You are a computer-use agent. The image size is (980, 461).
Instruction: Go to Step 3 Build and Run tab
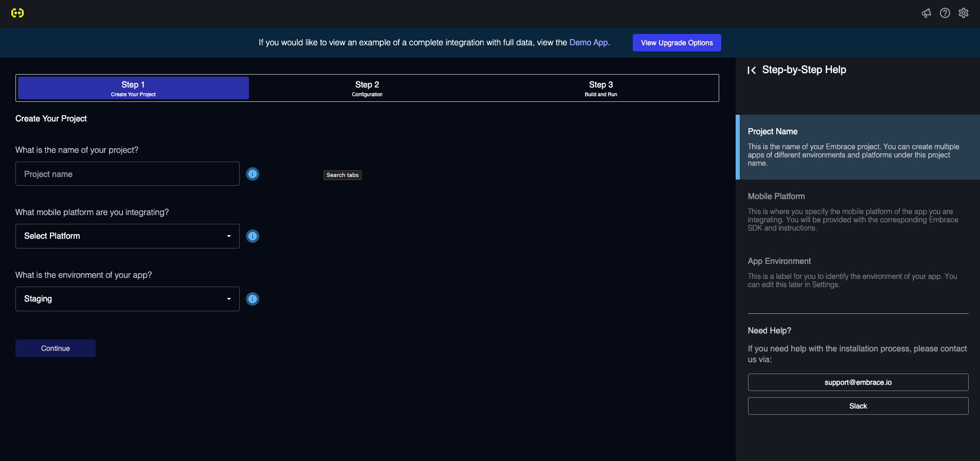[601, 88]
